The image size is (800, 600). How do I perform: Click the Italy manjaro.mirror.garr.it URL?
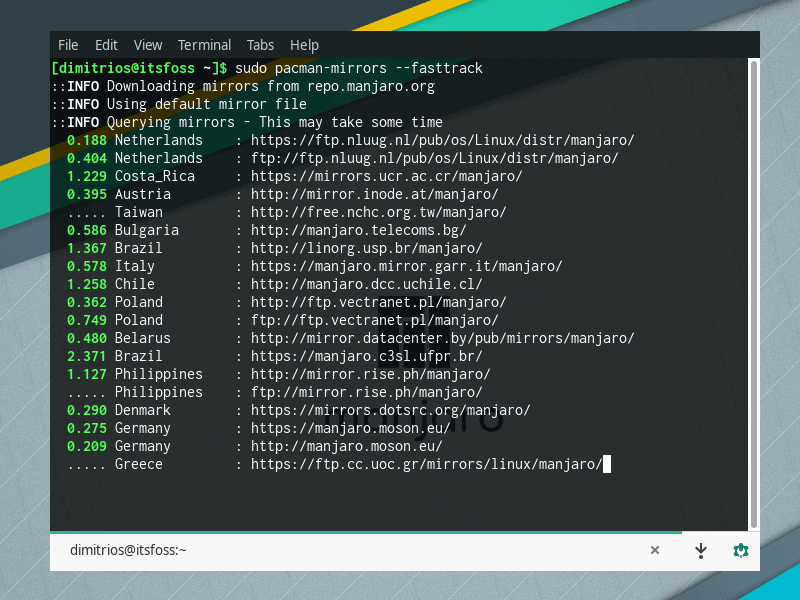point(406,266)
